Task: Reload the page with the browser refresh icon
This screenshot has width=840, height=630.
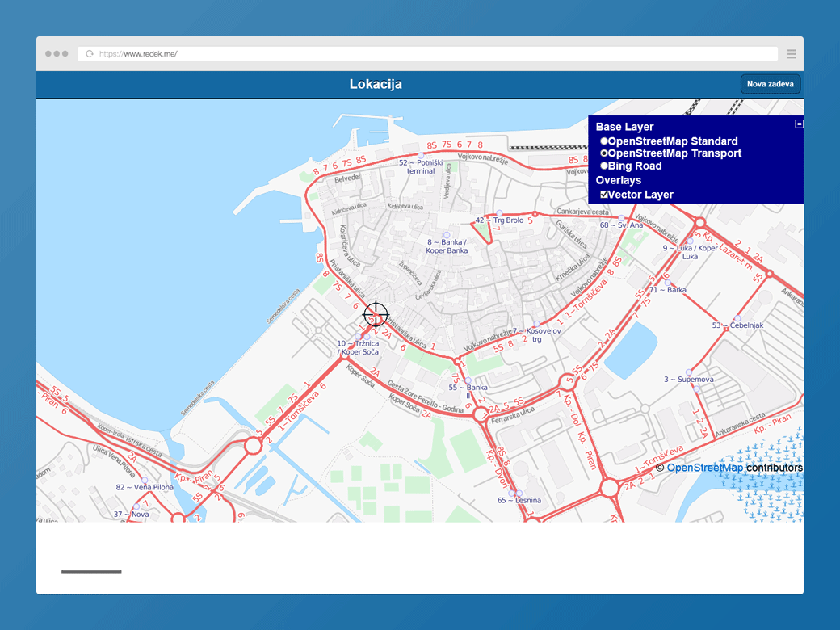Action: (x=90, y=54)
